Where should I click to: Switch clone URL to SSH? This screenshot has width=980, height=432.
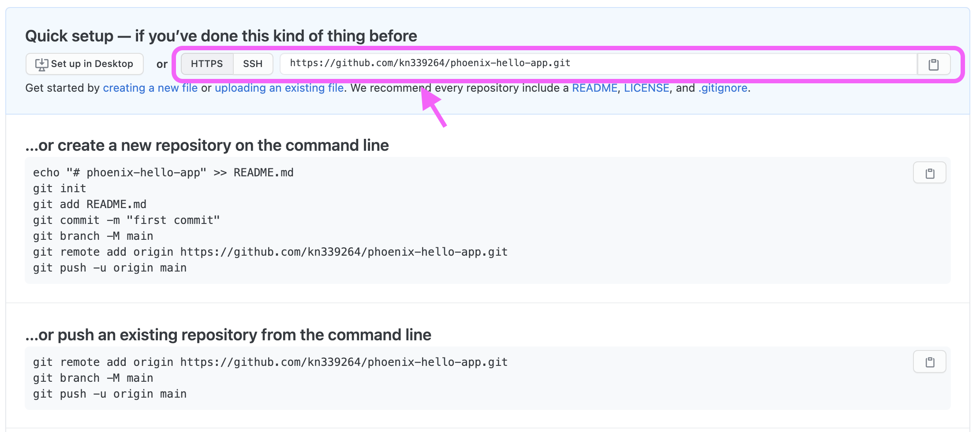coord(253,64)
